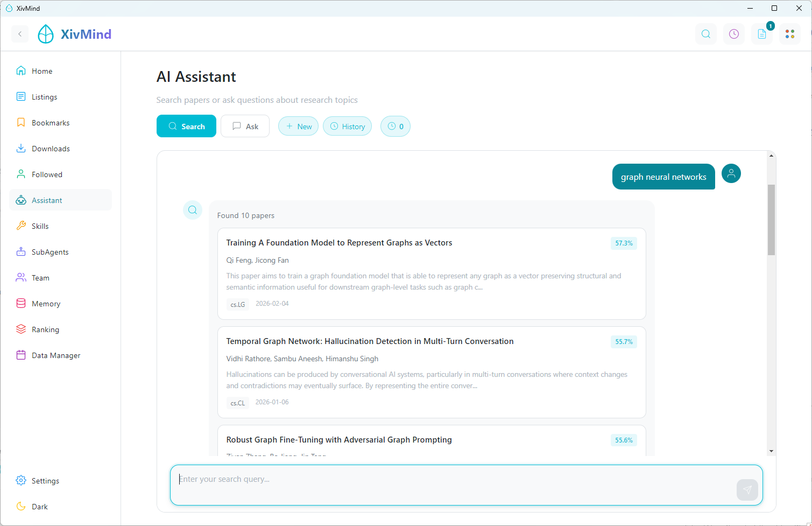Switch to Ask mode
The image size is (812, 526).
245,127
